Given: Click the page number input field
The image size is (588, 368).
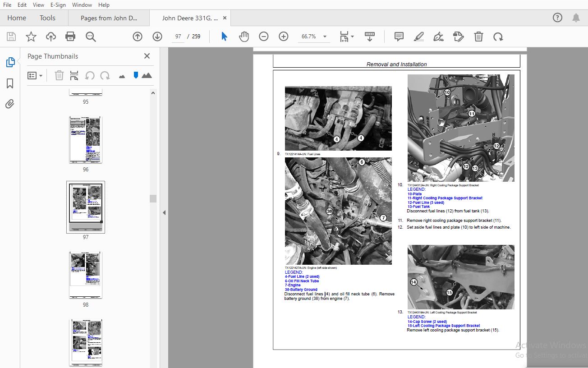Looking at the screenshot, I should (179, 37).
